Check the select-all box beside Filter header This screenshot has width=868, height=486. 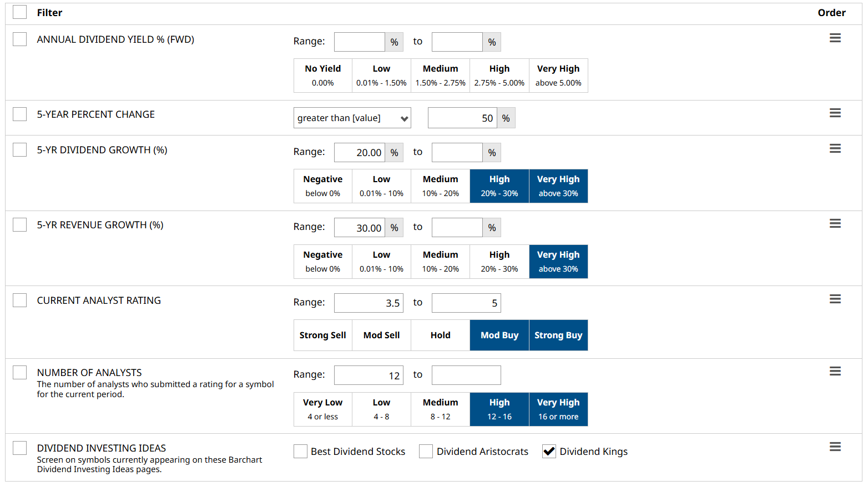pyautogui.click(x=20, y=12)
